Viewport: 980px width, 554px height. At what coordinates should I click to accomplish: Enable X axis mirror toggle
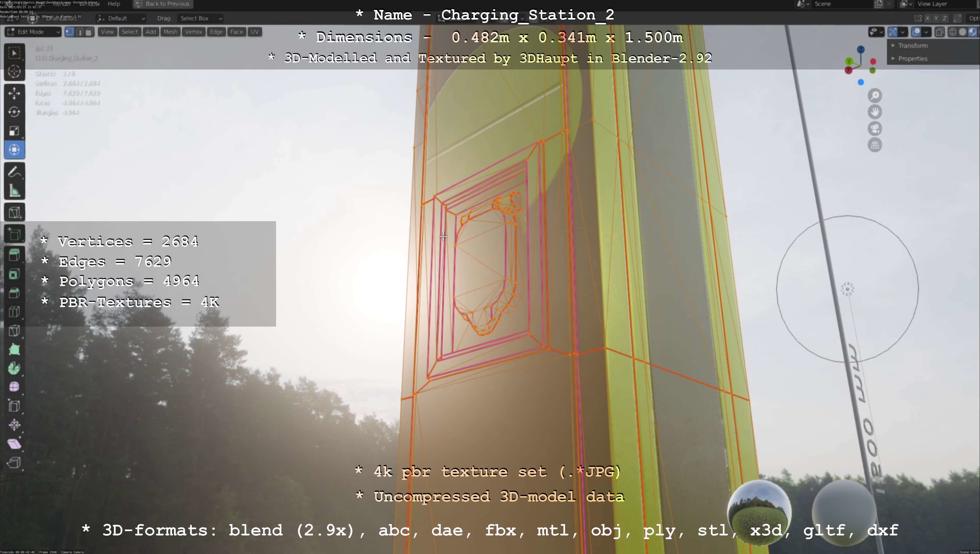(927, 18)
